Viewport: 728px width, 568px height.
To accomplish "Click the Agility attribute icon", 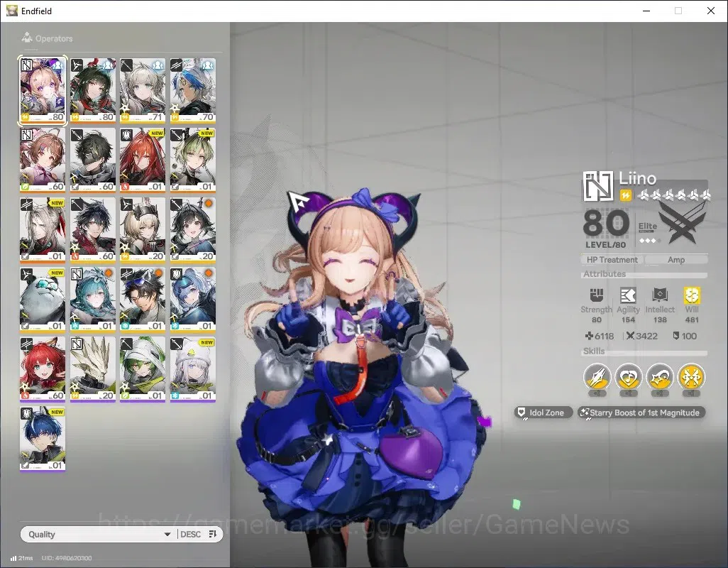I will coord(628,295).
